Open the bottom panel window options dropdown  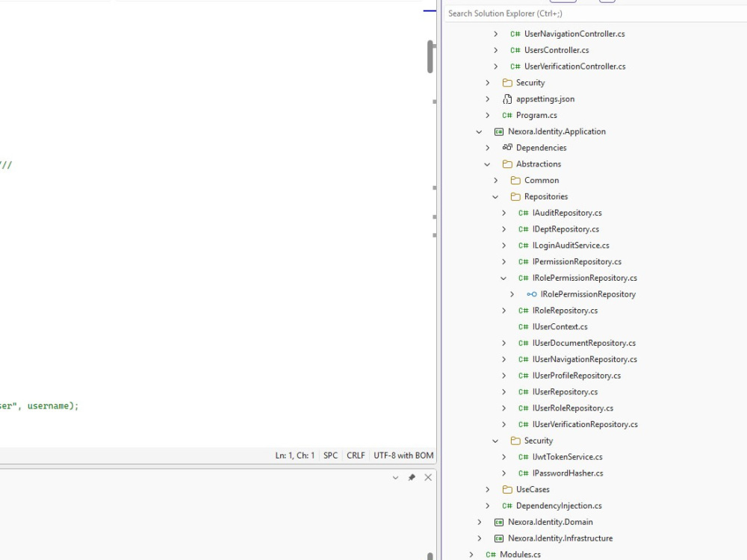tap(395, 477)
